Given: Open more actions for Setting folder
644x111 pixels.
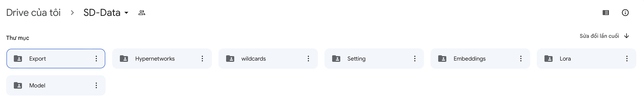Looking at the screenshot, I should click(x=414, y=59).
